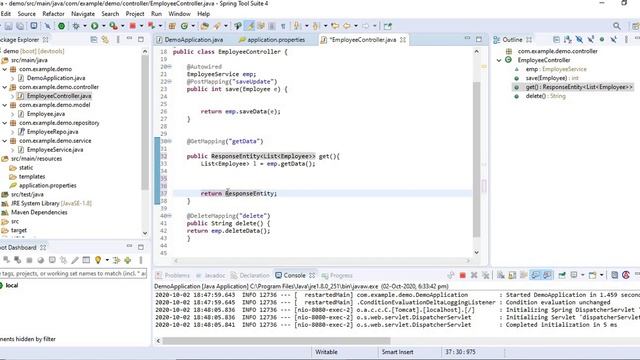This screenshot has width=640, height=360.
Task: Collapse EmployeeController class in Outline view
Action: pos(499,60)
